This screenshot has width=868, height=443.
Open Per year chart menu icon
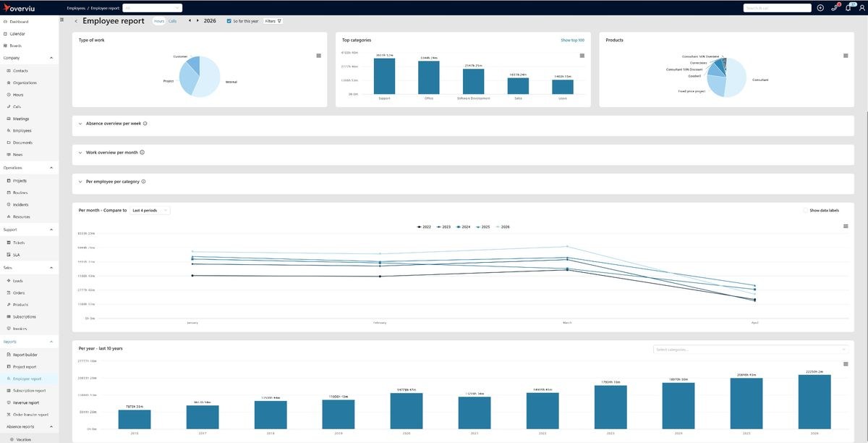[846, 366]
